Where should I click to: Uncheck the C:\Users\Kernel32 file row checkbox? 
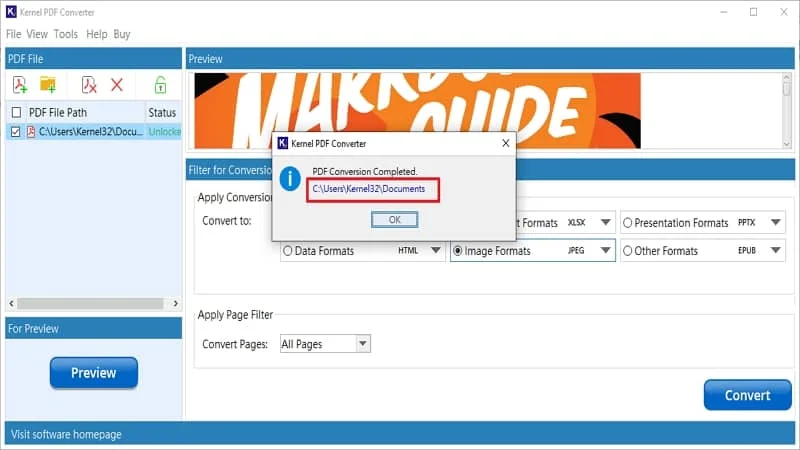point(16,132)
